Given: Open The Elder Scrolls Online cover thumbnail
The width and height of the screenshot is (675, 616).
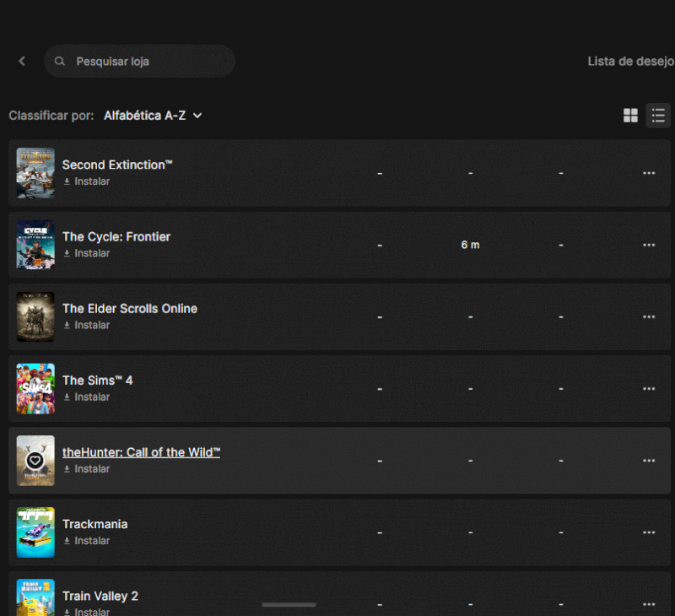Looking at the screenshot, I should [x=35, y=316].
